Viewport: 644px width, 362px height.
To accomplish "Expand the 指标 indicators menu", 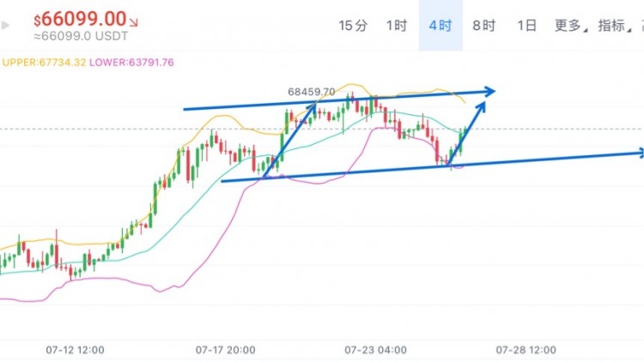I will click(x=613, y=26).
